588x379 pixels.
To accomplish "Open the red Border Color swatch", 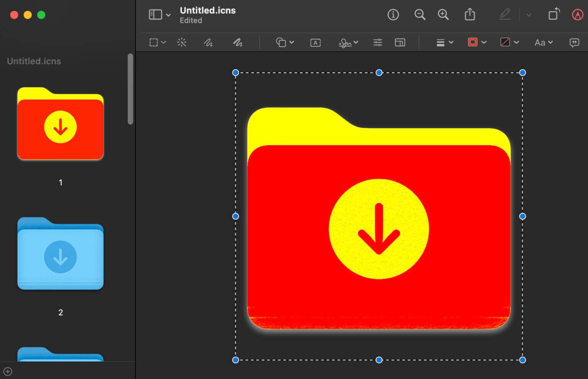I will [473, 43].
